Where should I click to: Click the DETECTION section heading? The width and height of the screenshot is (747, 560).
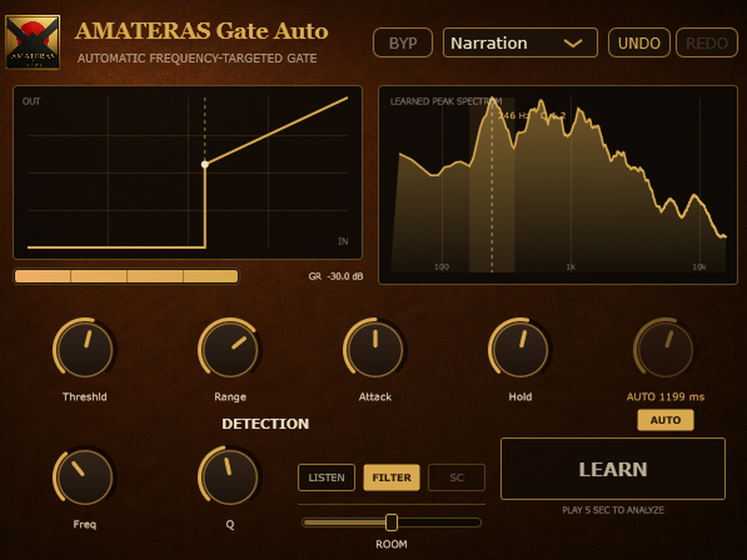[x=265, y=424]
